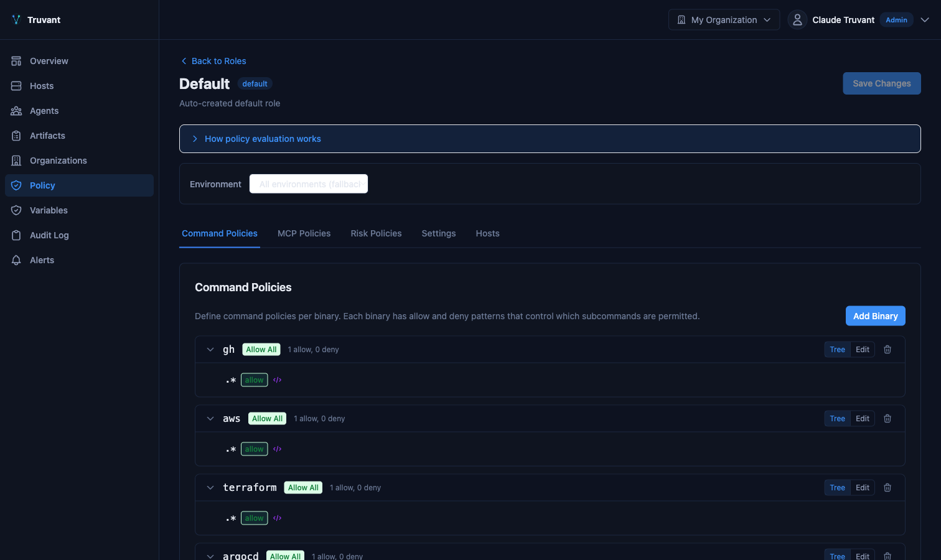The image size is (941, 560).
Task: Open Overview in the sidebar
Action: coord(79,61)
